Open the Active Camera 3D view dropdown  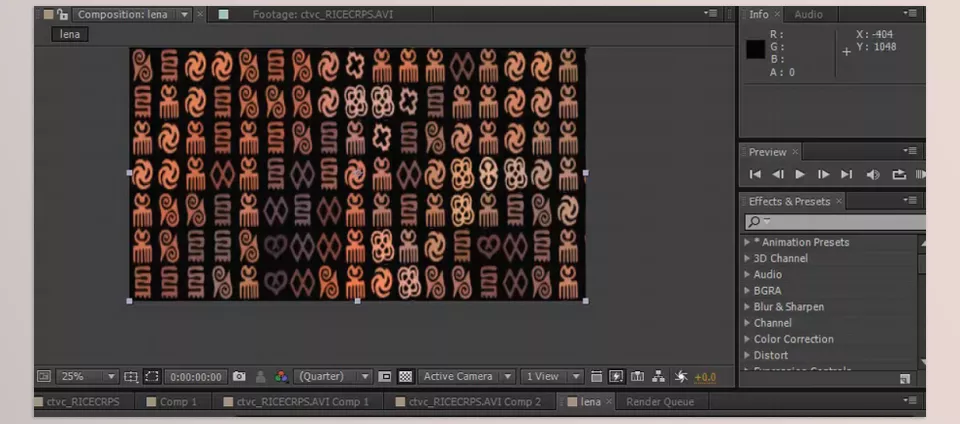467,377
